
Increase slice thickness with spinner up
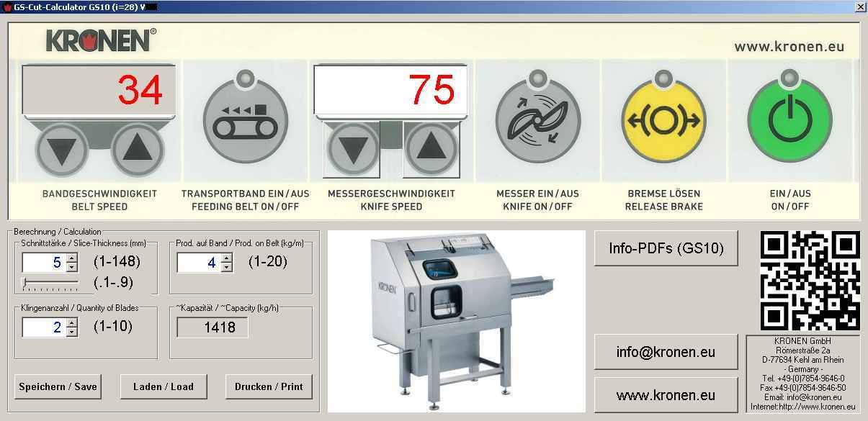pos(71,258)
